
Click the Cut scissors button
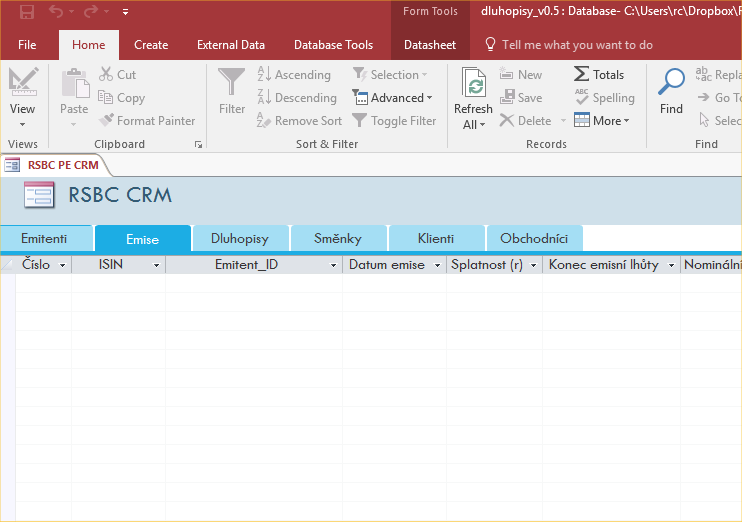pos(118,74)
